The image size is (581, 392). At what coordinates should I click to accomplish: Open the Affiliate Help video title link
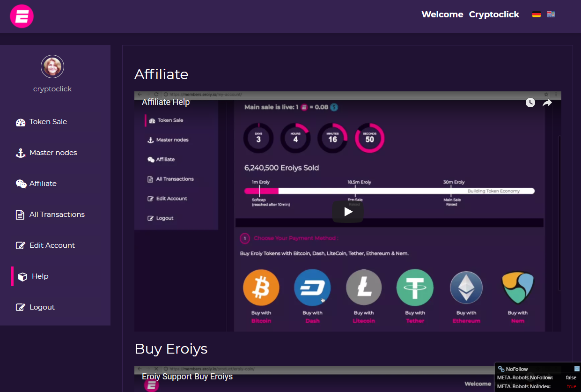point(166,102)
